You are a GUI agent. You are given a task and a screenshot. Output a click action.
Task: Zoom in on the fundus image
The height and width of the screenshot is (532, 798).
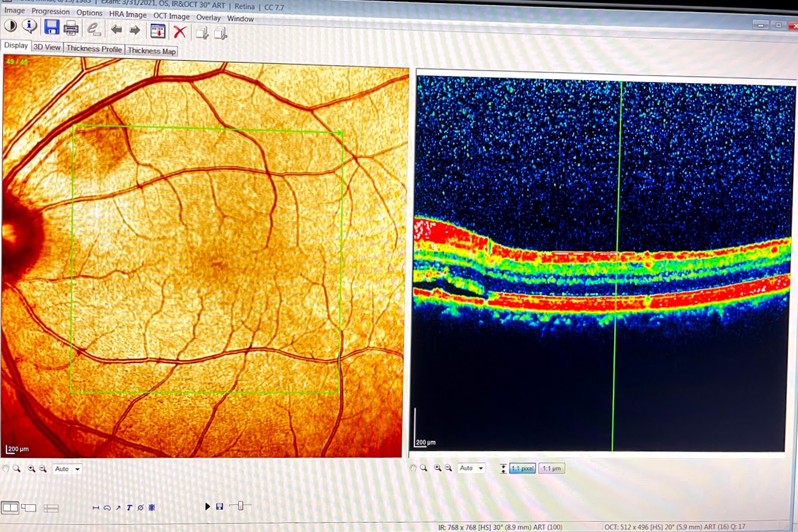coord(31,469)
